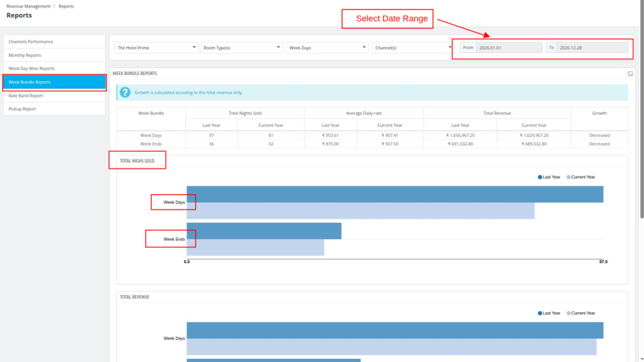Toggle Current Year legend in Total Revenue chart
This screenshot has width=644, height=362.
[x=580, y=313]
